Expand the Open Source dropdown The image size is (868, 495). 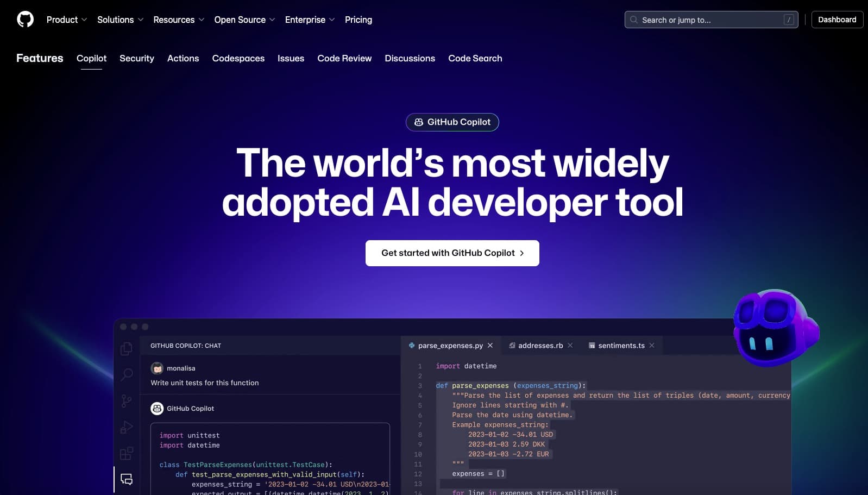[244, 20]
